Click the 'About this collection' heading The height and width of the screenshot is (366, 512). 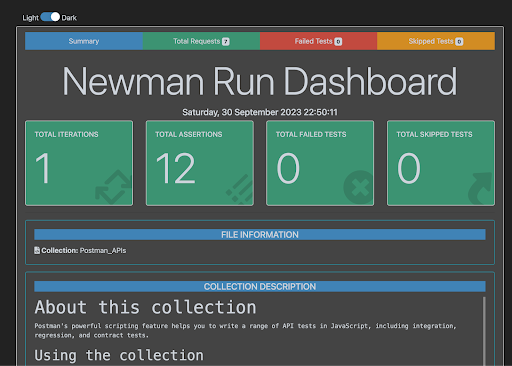[146, 307]
